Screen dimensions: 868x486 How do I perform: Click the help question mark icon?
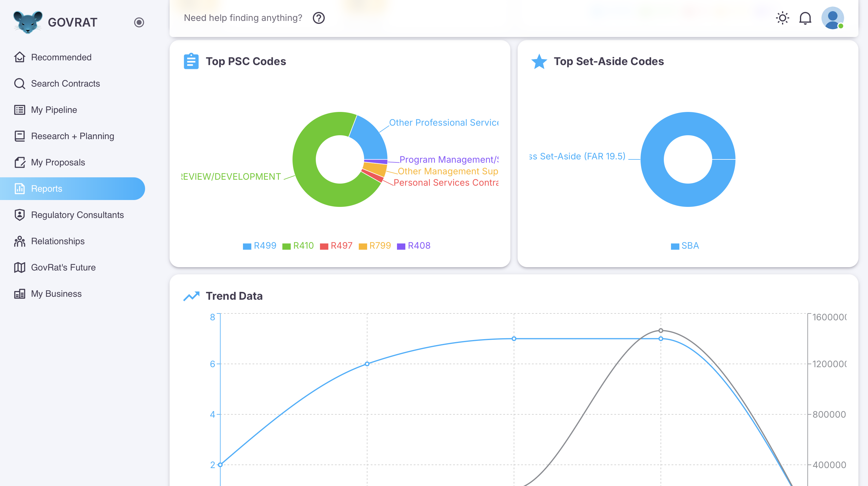point(318,18)
